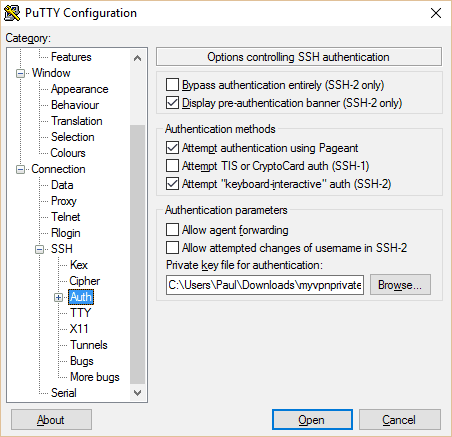Collapse the Connection tree node
452x437 pixels.
pos(21,169)
